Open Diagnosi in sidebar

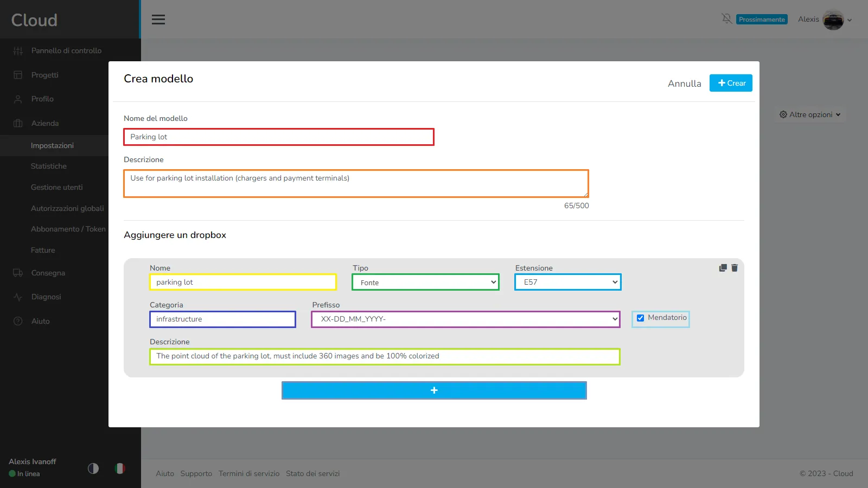click(46, 297)
